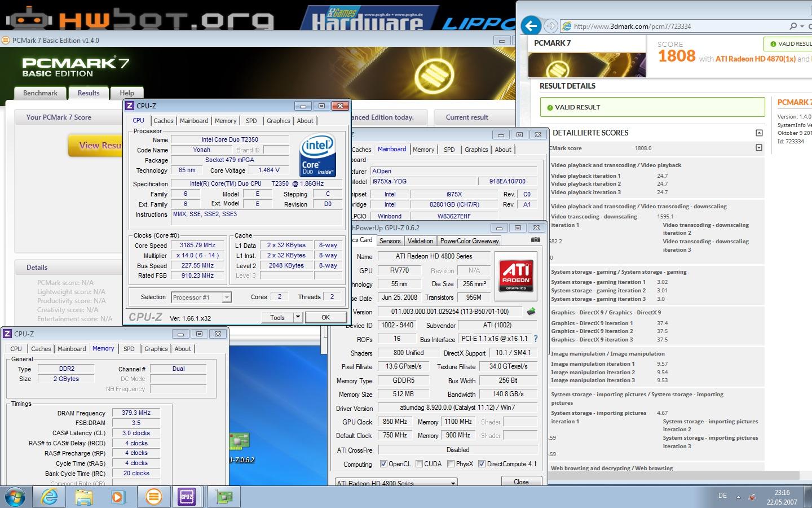Click the Core Speed value 3185.79 MHz

(x=198, y=246)
